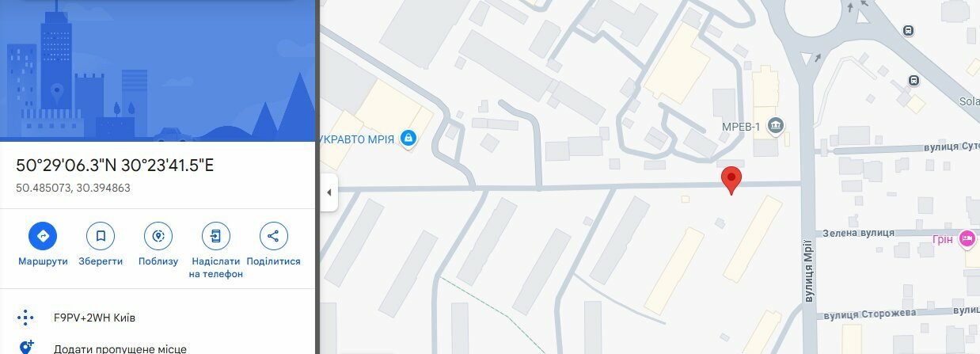The height and width of the screenshot is (354, 980).
Task: Save the location with Зберегти icon
Action: 101,236
